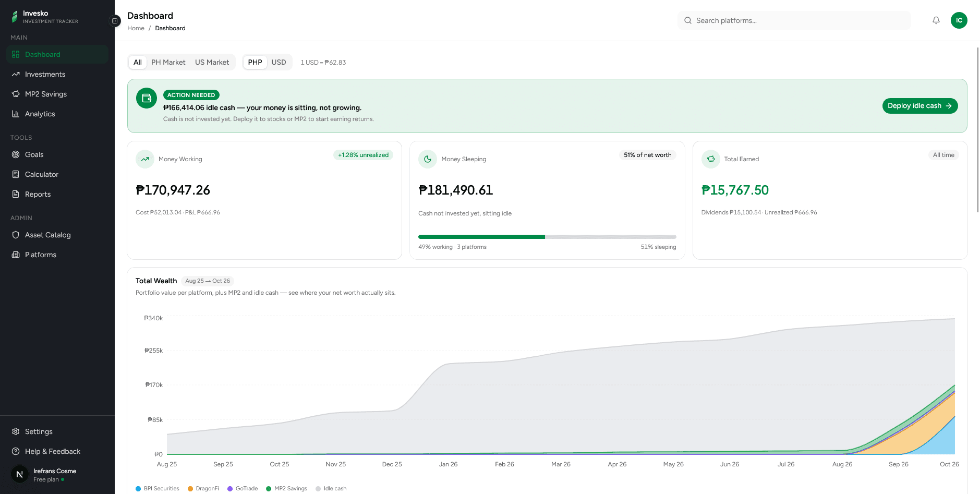Open notifications via the bell icon

coord(936,20)
